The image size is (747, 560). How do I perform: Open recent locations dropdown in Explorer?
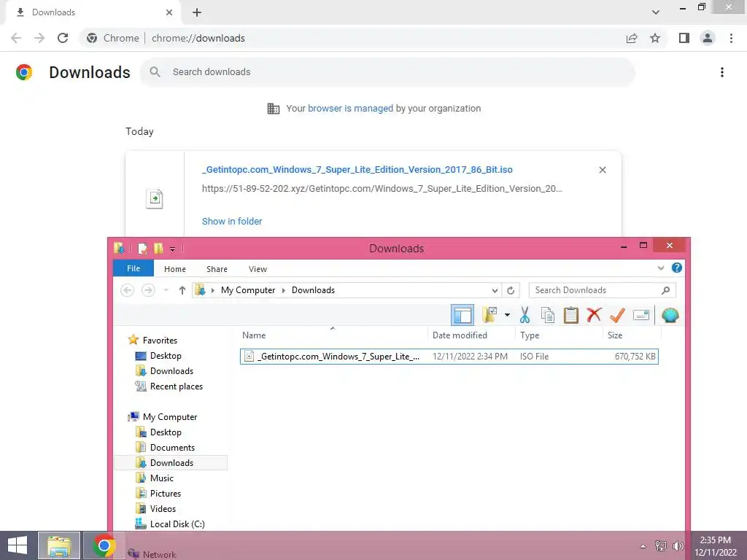coord(166,290)
